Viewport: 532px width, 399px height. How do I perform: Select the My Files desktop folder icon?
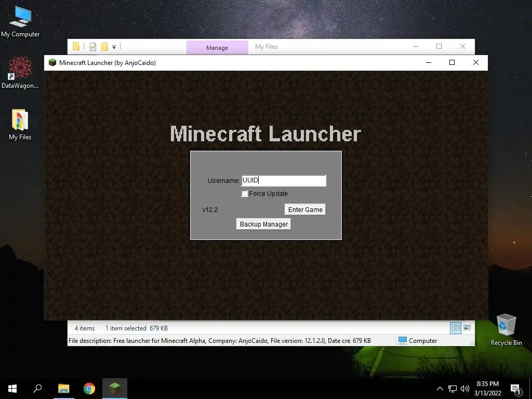[x=20, y=125]
